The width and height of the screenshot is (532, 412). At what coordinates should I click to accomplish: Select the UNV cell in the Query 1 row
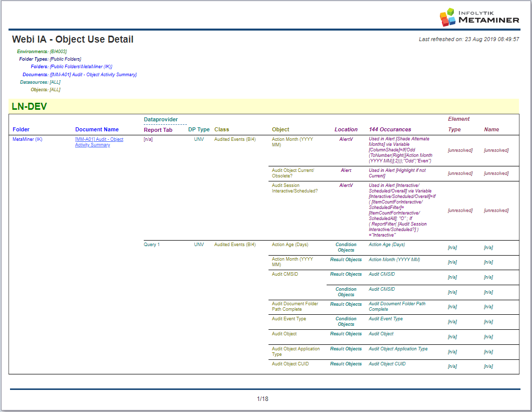tap(199, 245)
